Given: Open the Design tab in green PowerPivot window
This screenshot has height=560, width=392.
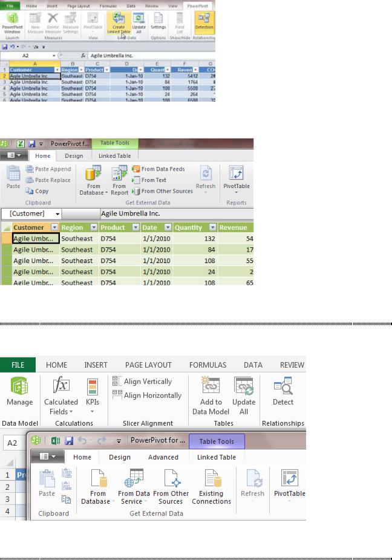Looking at the screenshot, I should [x=74, y=155].
